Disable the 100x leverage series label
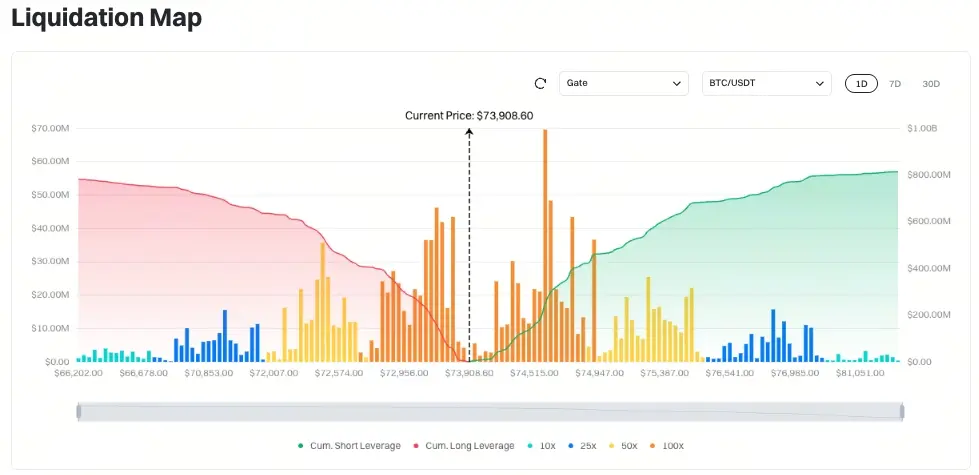Screen dimensions: 979x475 pos(673,446)
